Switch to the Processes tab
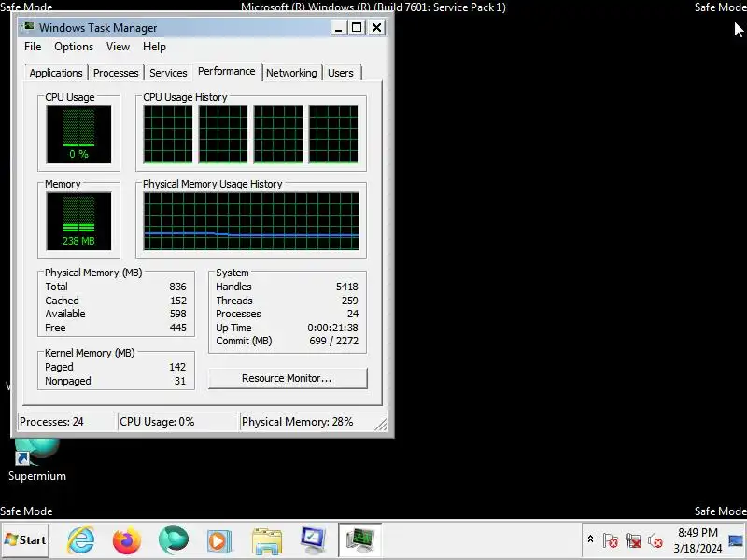The image size is (747, 560). (116, 73)
